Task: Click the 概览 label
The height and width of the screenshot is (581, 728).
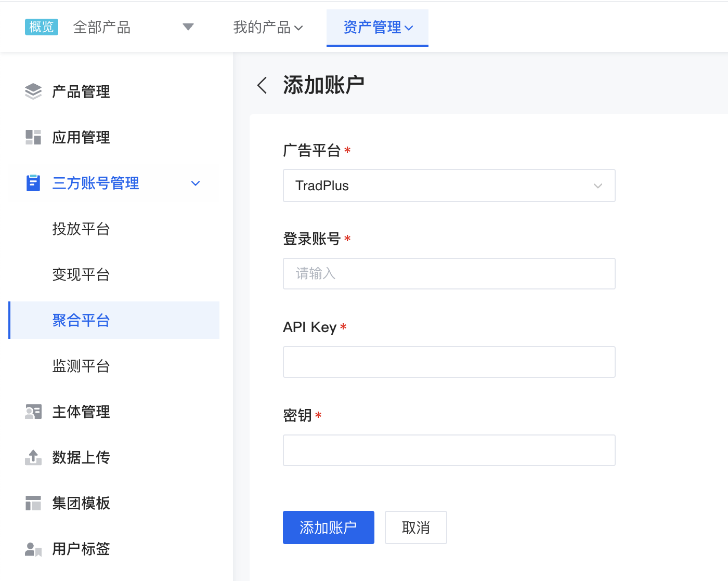Action: click(x=41, y=27)
